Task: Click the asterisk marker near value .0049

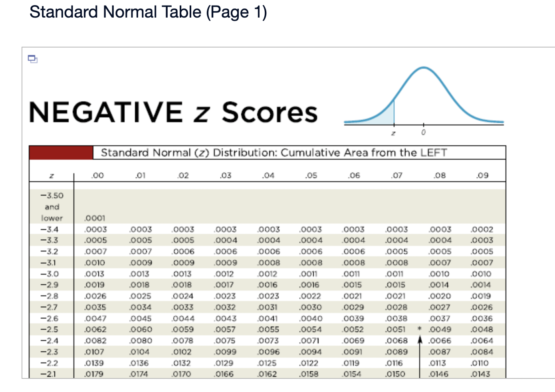Action: click(x=420, y=329)
